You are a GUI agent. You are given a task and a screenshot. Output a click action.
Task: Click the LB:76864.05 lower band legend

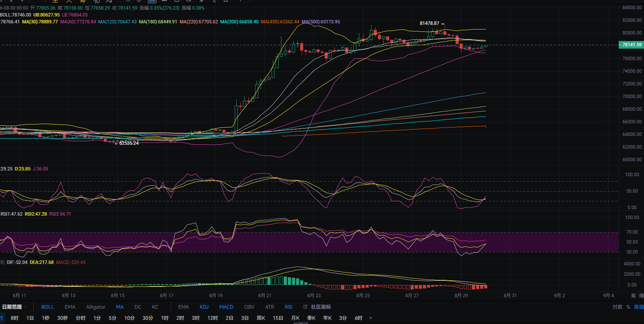(75, 15)
